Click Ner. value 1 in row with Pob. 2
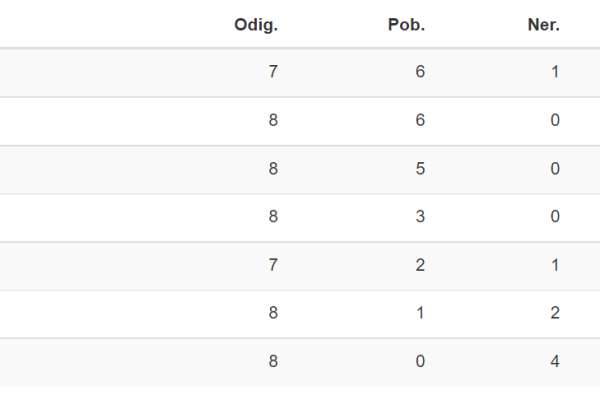 (555, 265)
